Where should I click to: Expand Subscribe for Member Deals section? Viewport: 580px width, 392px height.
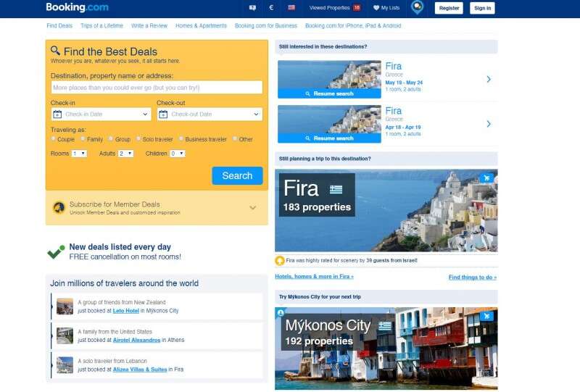252,208
